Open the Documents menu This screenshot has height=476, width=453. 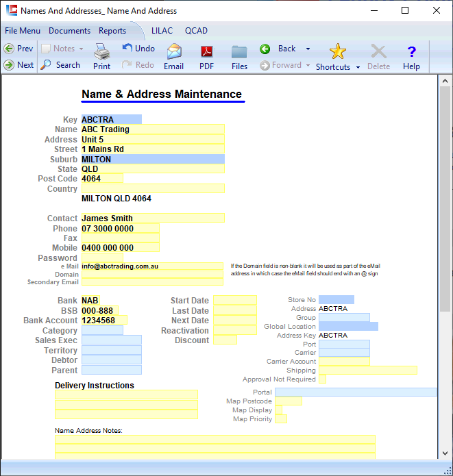(70, 31)
